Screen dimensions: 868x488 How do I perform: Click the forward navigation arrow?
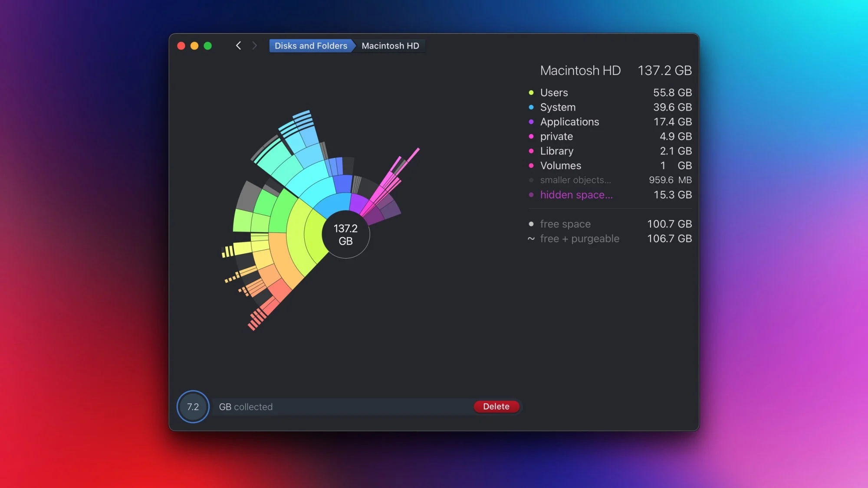click(x=254, y=46)
